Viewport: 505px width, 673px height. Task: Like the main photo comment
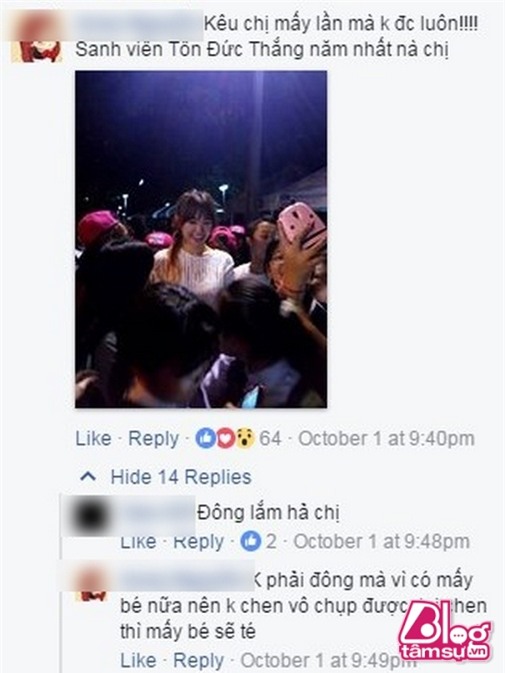(x=93, y=438)
